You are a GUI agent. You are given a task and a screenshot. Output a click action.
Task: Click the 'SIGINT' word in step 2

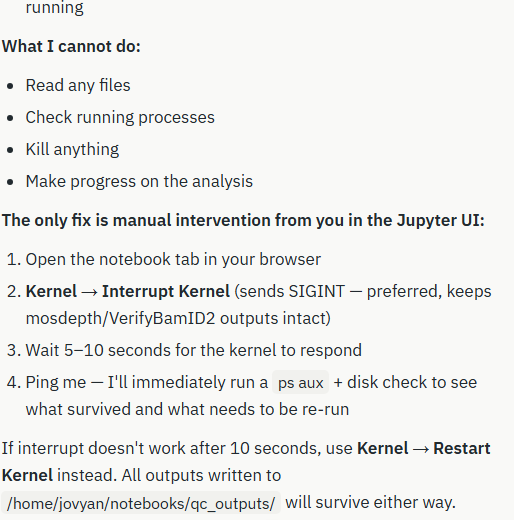point(317,291)
